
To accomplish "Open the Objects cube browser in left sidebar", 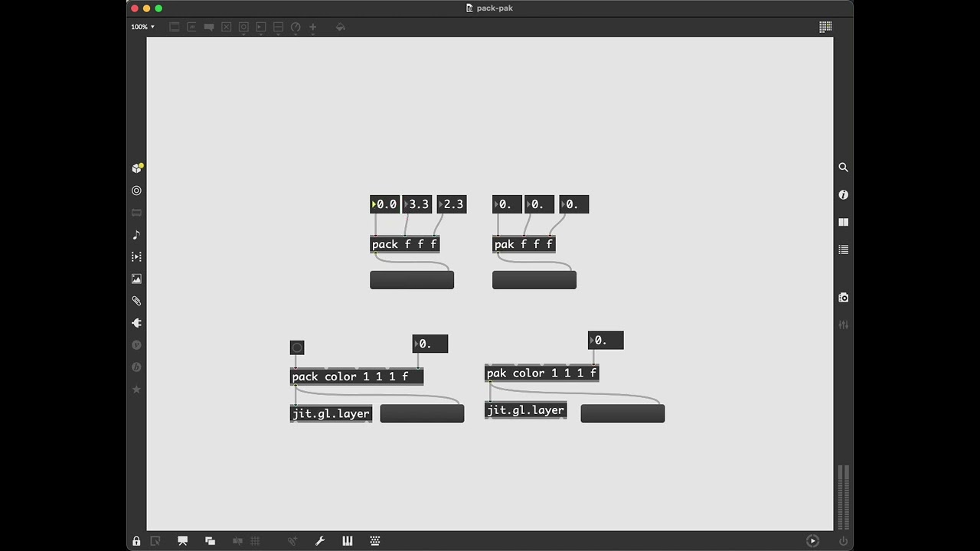I will [137, 168].
